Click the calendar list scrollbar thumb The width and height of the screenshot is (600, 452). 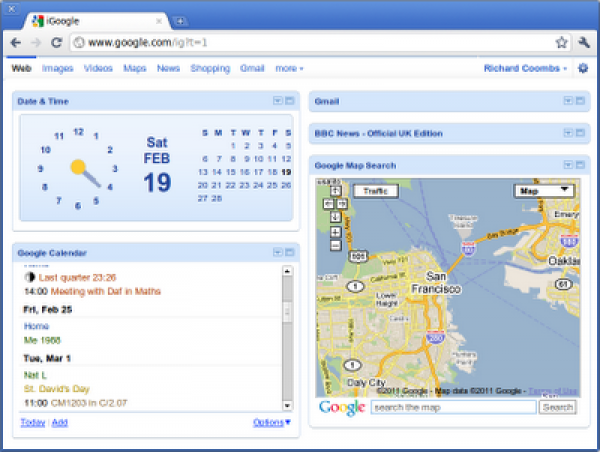click(287, 312)
